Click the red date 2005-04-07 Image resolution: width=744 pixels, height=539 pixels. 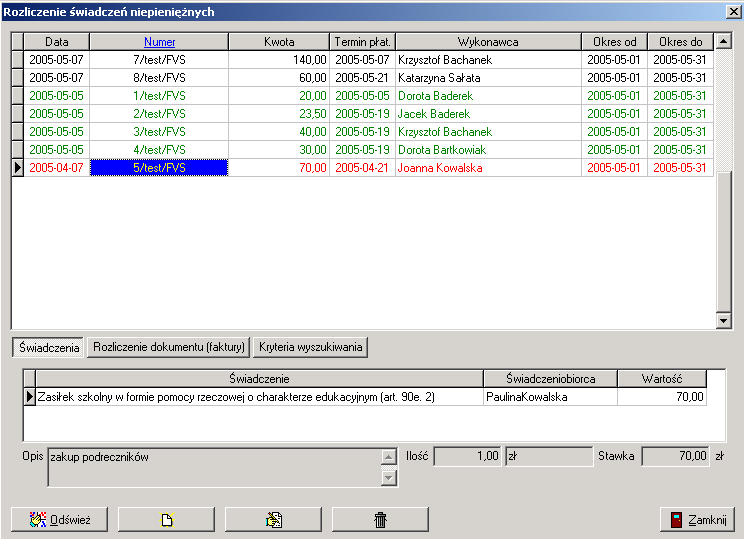coord(56,168)
